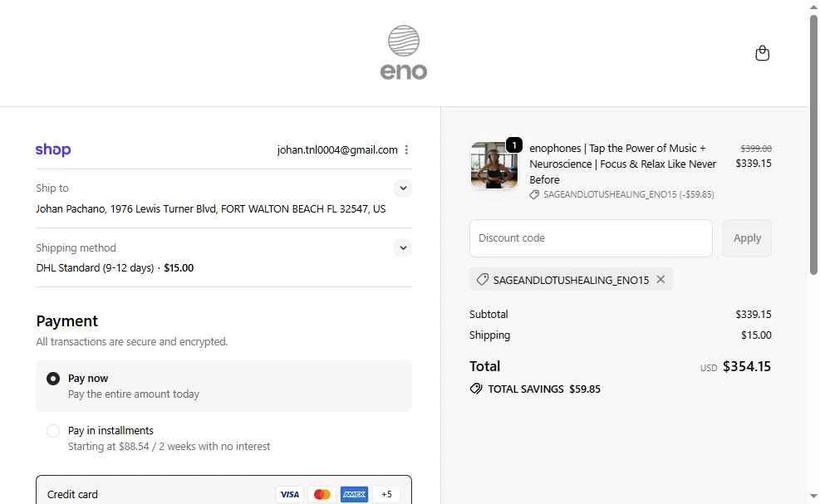Click the eno logo in header
820x504 pixels.
(403, 53)
